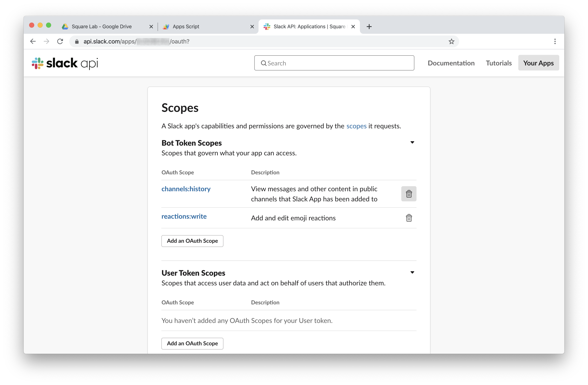
Task: Click Add an OAuth Scope for User token
Action: click(x=193, y=343)
